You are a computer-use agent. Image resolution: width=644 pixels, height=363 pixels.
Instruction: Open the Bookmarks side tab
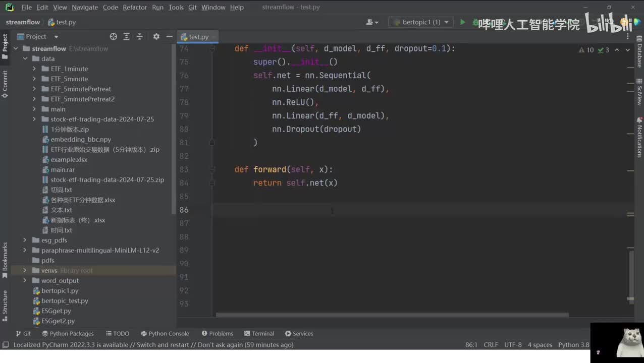(x=5, y=260)
